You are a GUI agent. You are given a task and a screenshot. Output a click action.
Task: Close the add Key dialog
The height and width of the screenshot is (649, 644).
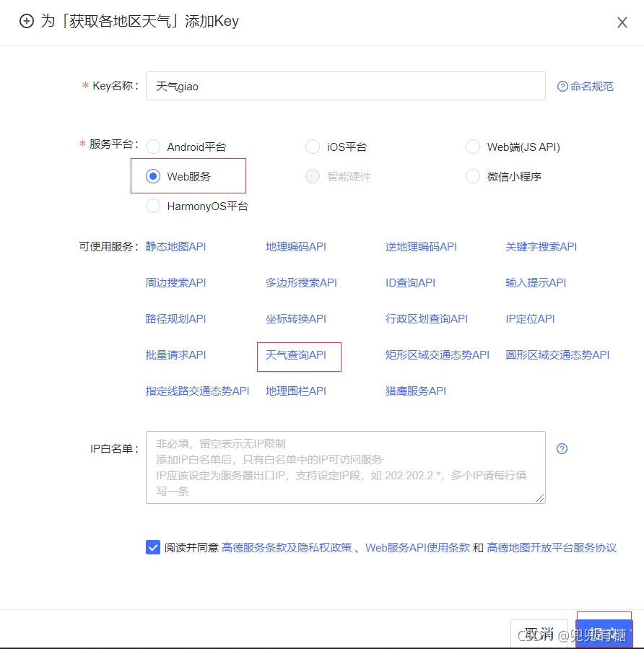pyautogui.click(x=622, y=22)
